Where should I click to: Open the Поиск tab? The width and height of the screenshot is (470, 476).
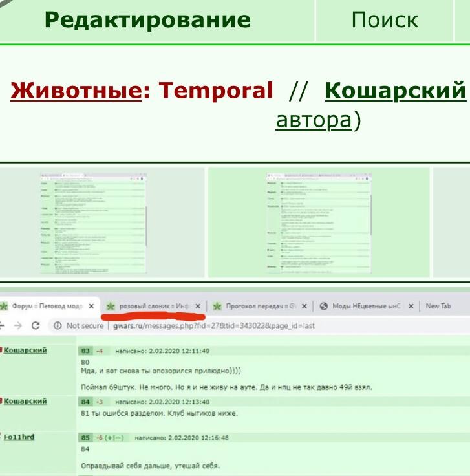tap(385, 20)
